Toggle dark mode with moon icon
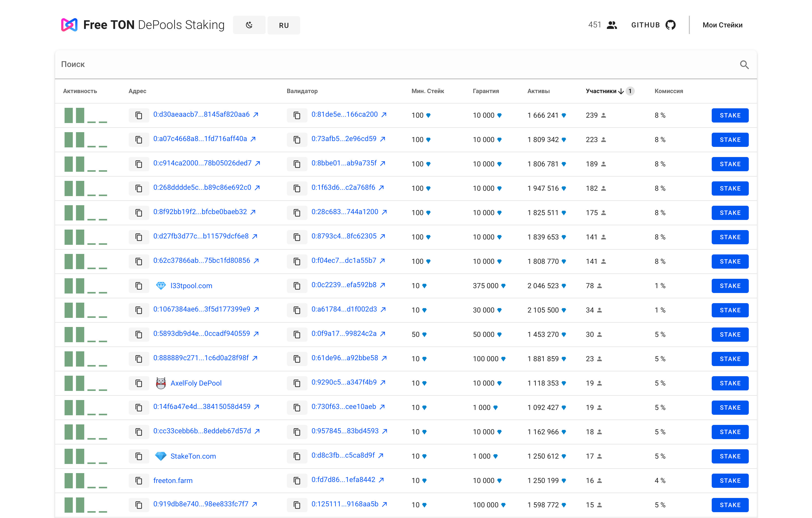Viewport: 812px width, 518px height. click(x=249, y=25)
